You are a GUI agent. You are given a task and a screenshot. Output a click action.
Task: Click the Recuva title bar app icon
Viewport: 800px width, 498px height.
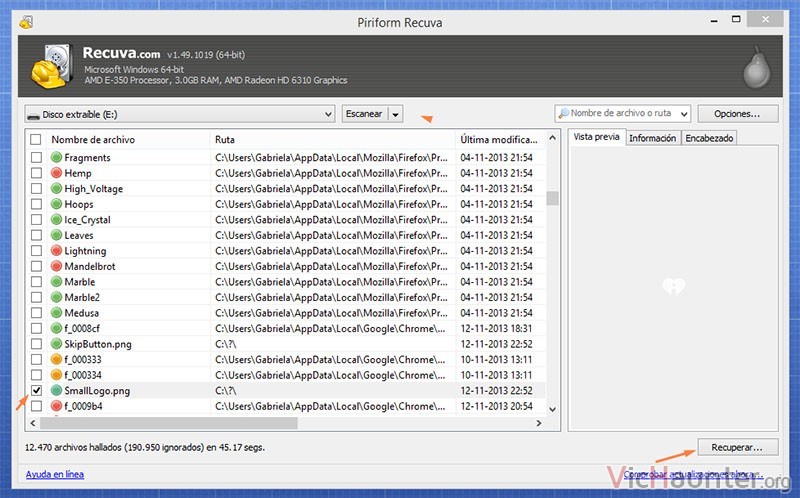(x=27, y=22)
